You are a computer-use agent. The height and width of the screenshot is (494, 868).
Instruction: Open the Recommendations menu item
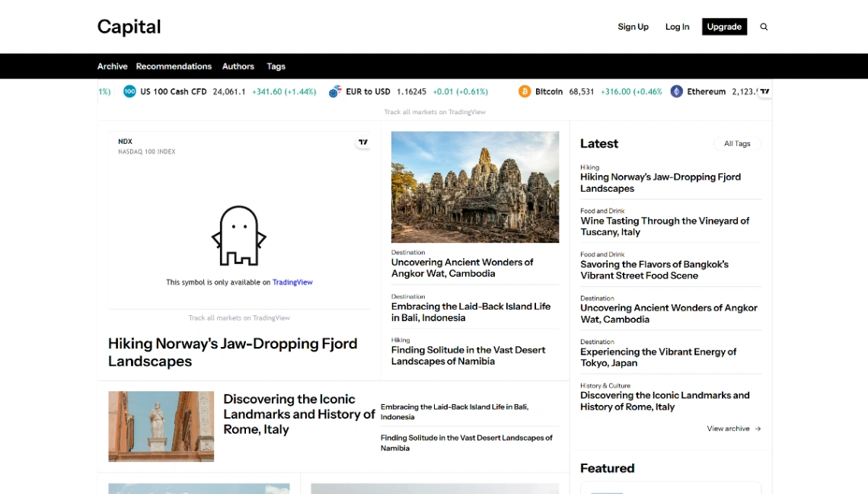174,66
